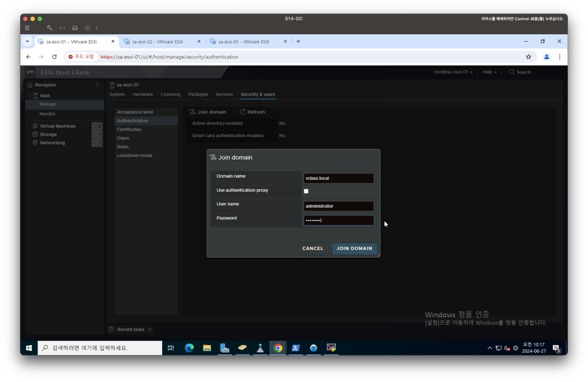This screenshot has width=588, height=382.
Task: Click the Chrome profile avatar icon
Action: click(546, 57)
